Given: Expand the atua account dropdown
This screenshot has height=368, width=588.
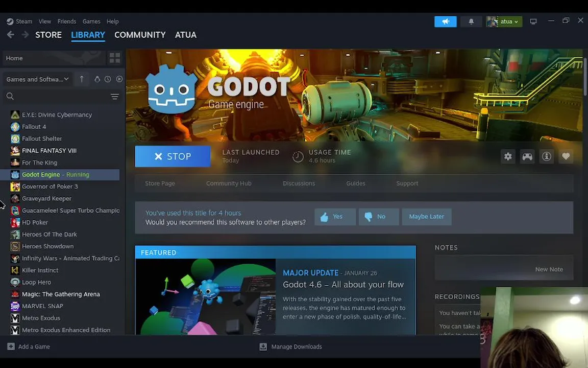Looking at the screenshot, I should tap(504, 21).
